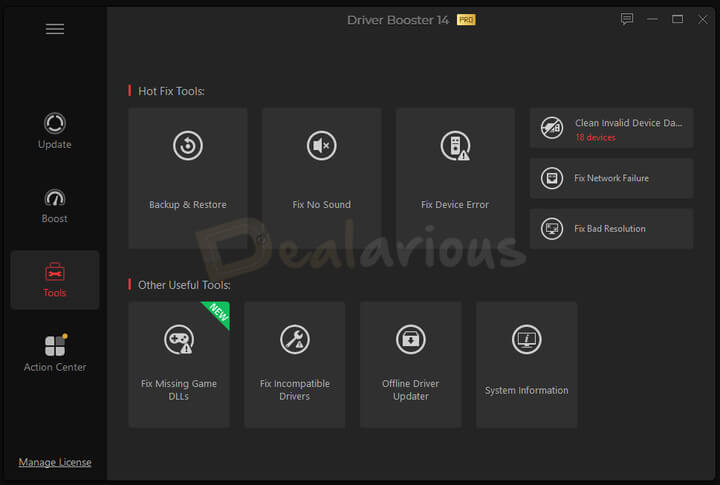This screenshot has width=720, height=485.
Task: Click the green NEW ribbon badge
Action: [x=219, y=313]
